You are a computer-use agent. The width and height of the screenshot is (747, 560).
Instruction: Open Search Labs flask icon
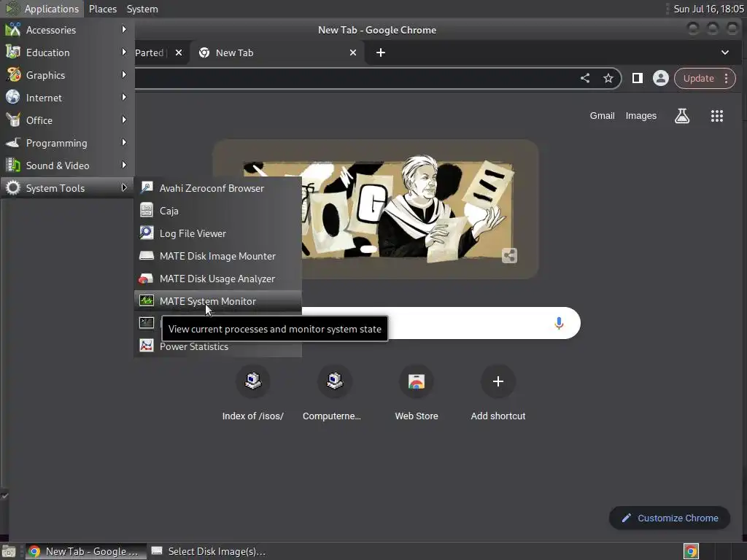[x=682, y=116]
